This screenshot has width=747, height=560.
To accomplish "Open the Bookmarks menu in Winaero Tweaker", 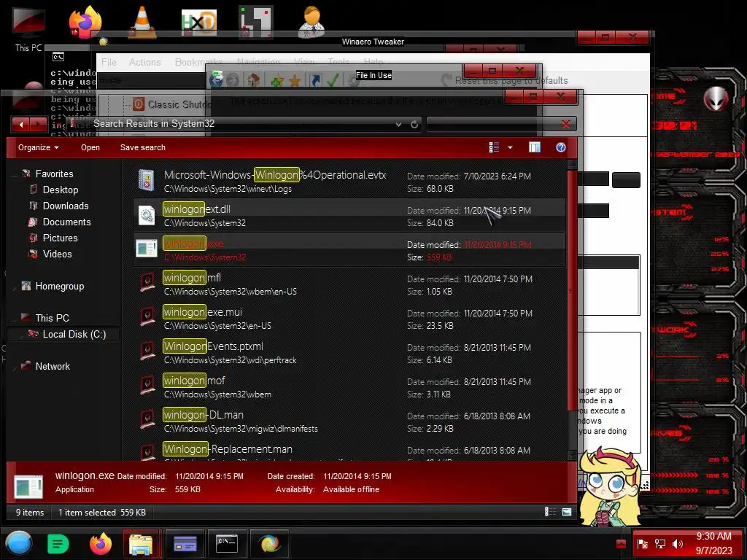I will [198, 63].
